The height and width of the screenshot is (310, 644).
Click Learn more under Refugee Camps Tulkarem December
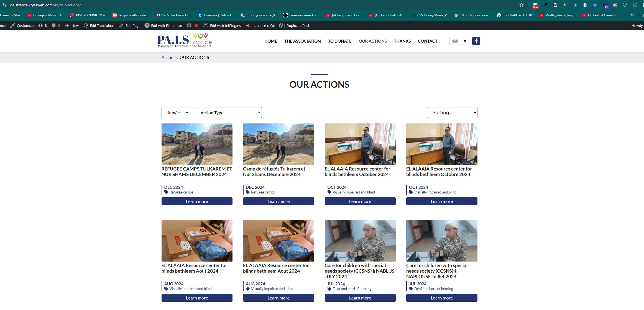(197, 201)
